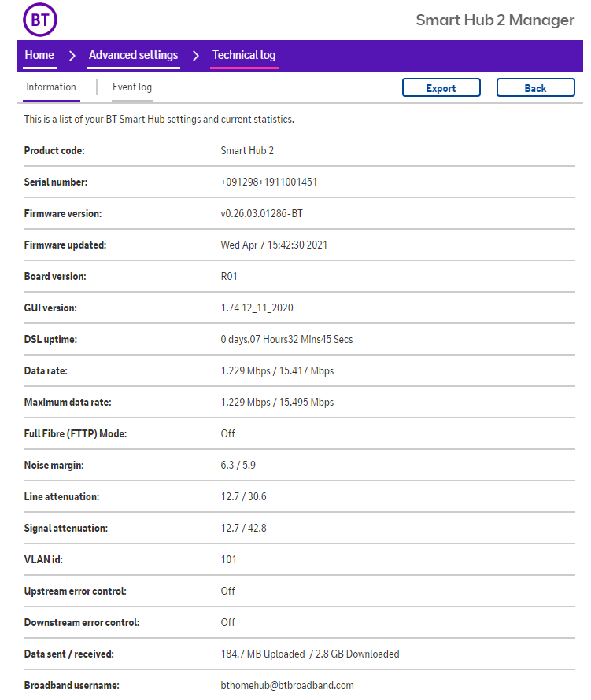591x700 pixels.
Task: Click the broadband username email address
Action: (287, 685)
